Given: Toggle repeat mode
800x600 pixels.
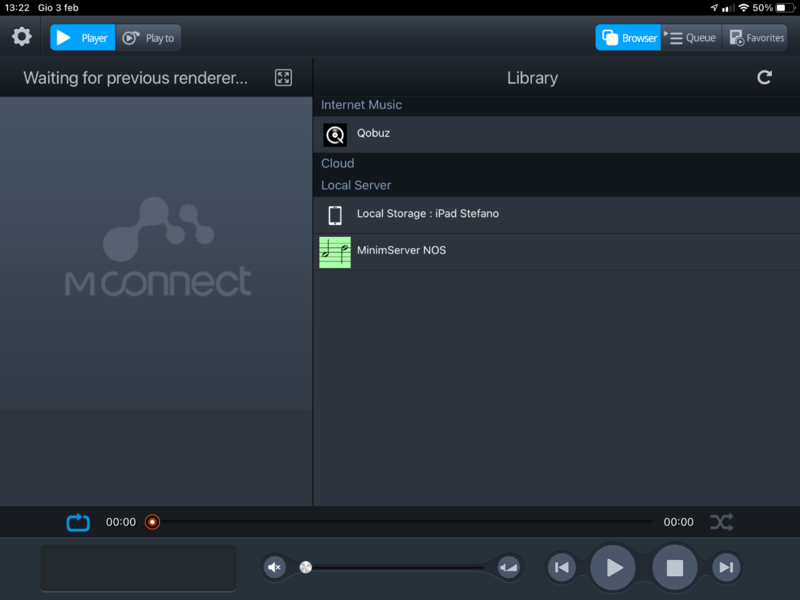Looking at the screenshot, I should [x=78, y=522].
